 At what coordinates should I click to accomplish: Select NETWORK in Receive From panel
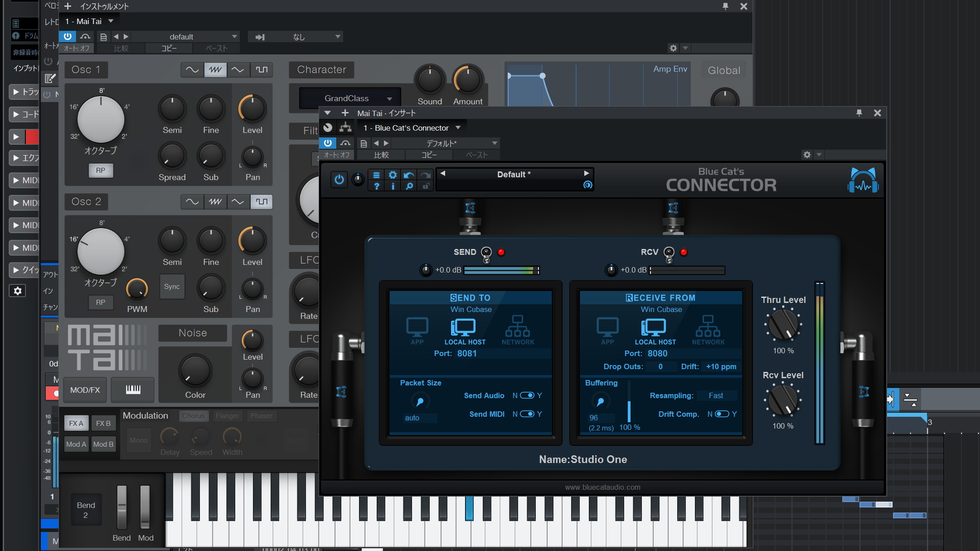point(708,330)
